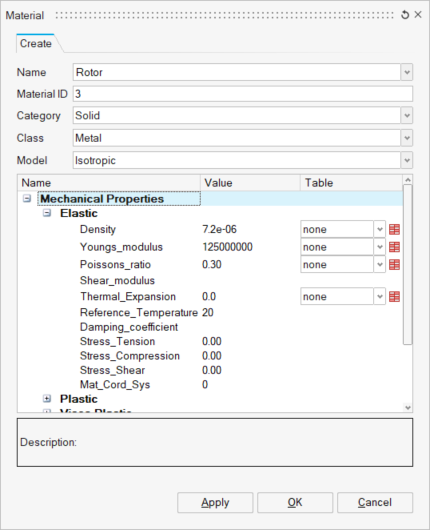
Task: Open the Density table dropdown set to none
Action: point(343,230)
